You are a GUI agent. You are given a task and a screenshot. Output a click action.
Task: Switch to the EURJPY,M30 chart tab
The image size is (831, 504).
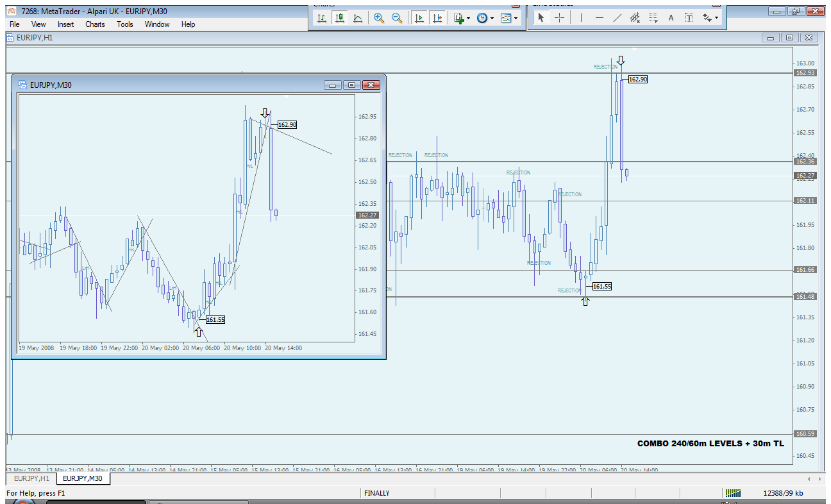coord(83,478)
